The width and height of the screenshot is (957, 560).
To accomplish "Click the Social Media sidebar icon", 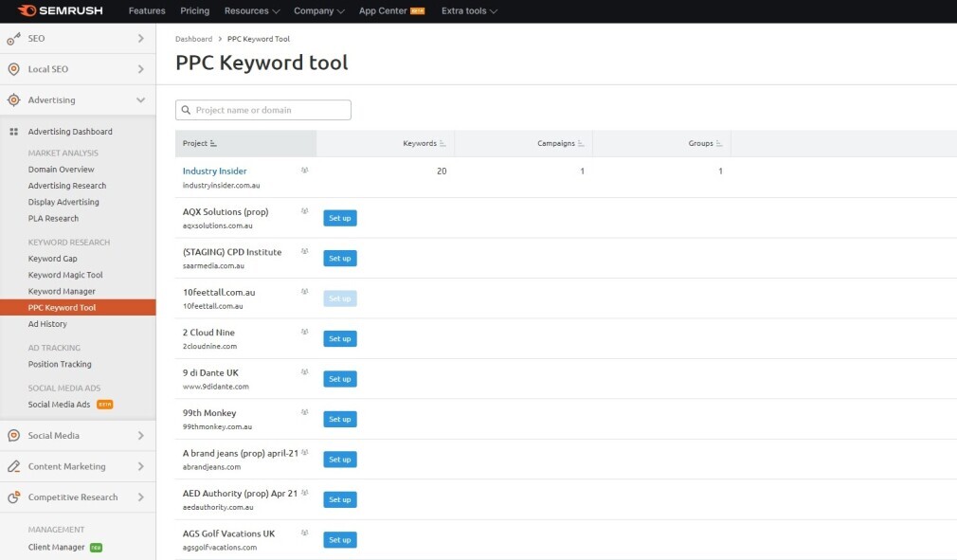I will [13, 436].
